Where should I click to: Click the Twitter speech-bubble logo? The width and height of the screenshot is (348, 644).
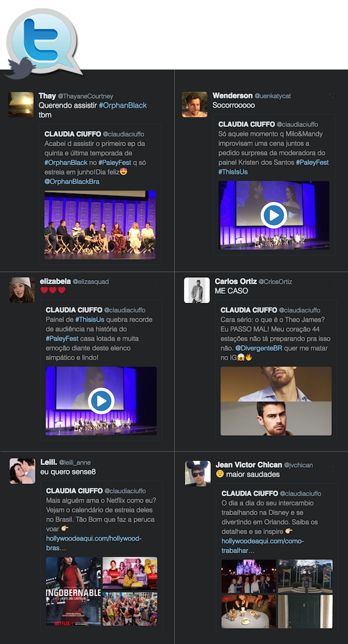click(x=42, y=42)
